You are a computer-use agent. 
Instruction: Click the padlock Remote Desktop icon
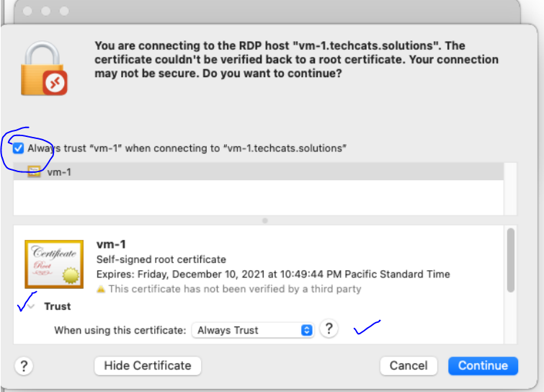click(x=44, y=68)
